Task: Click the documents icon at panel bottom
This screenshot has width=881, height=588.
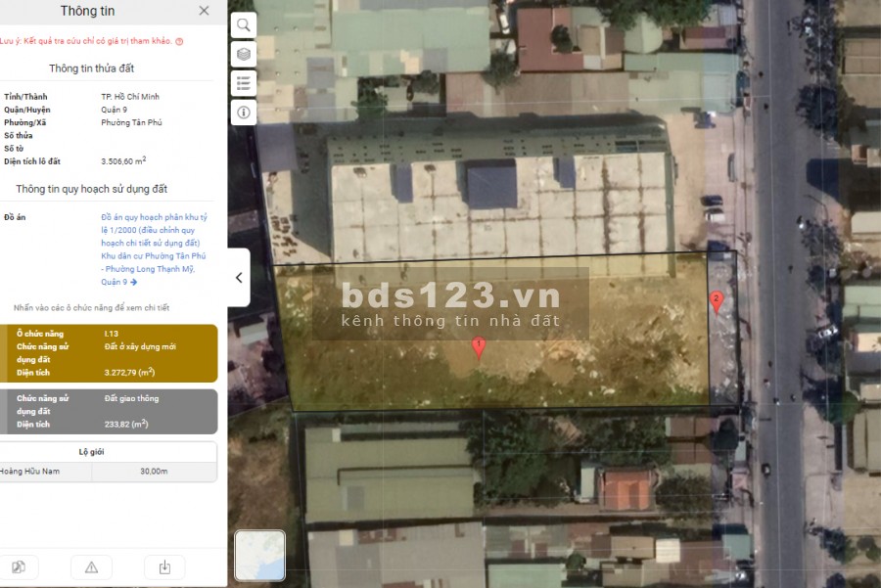Action: pos(19,567)
